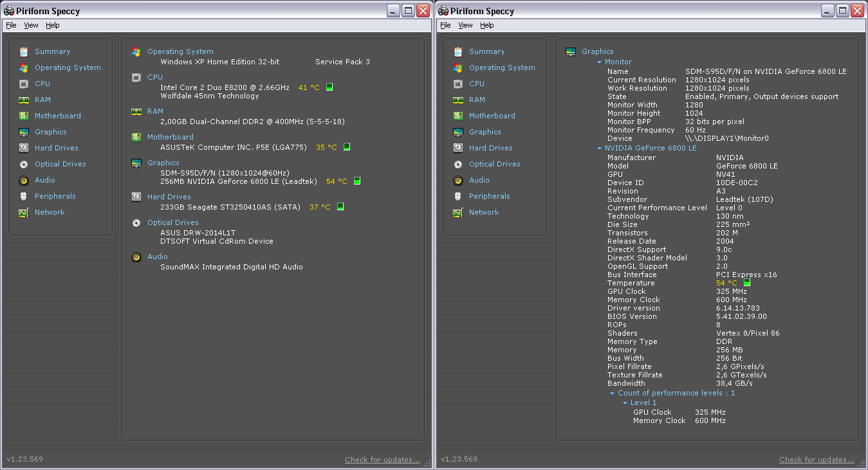Screen dimensions: 868x470
Task: Click Summary icon in right Speccy window sidebar
Action: (x=458, y=51)
